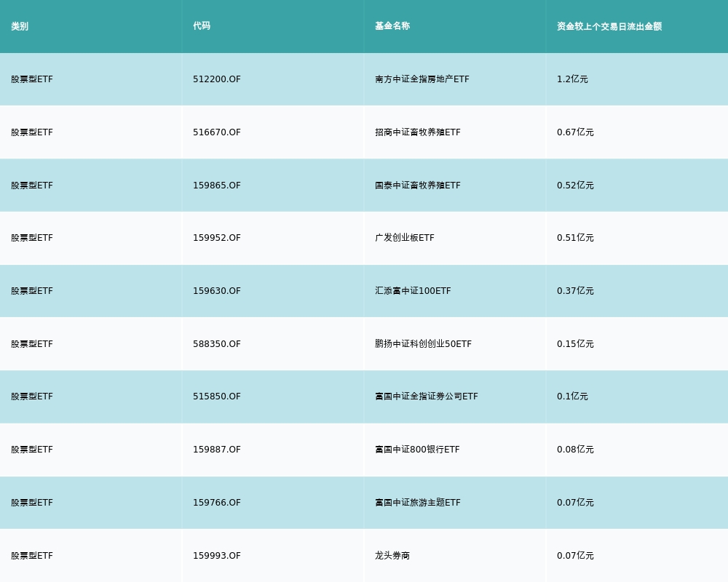
Task: Click outflow amount 0.51亿元
Action: pyautogui.click(x=575, y=238)
